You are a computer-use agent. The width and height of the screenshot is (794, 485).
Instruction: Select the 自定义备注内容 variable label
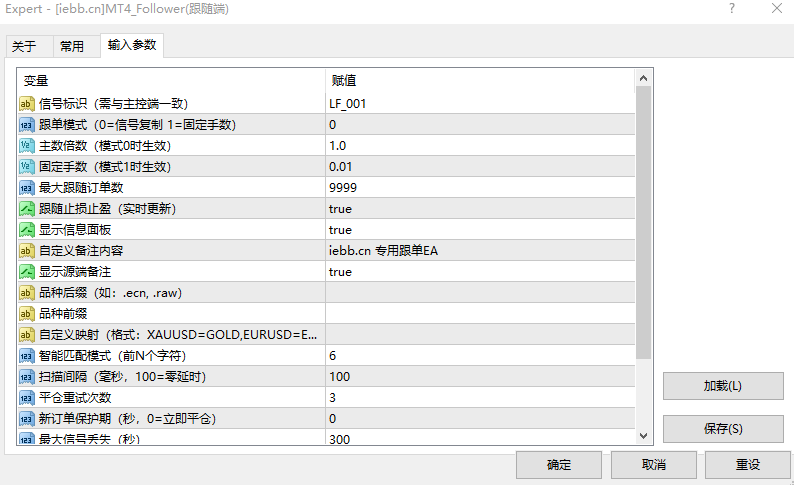coord(81,251)
